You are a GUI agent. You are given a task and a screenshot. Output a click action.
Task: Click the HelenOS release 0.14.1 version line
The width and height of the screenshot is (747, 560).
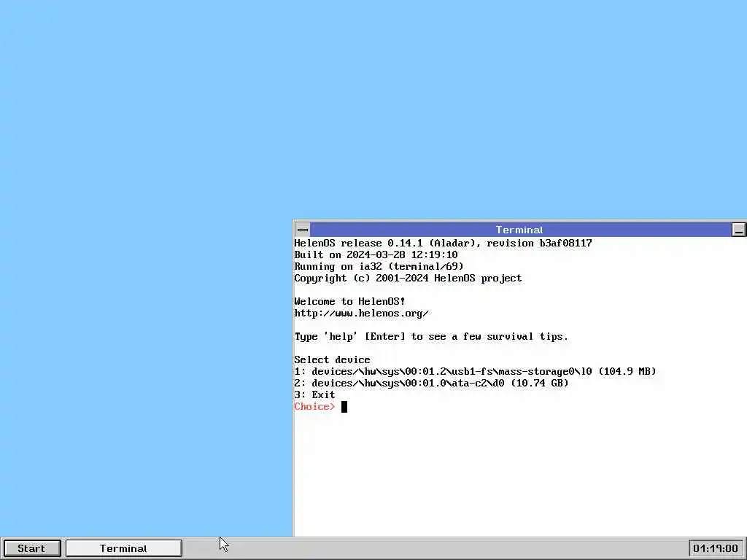pos(443,243)
